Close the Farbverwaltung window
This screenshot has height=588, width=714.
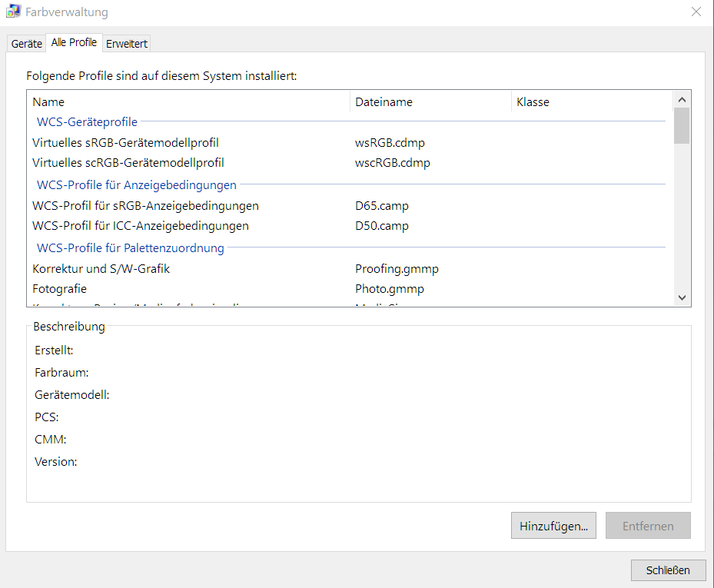(x=696, y=12)
